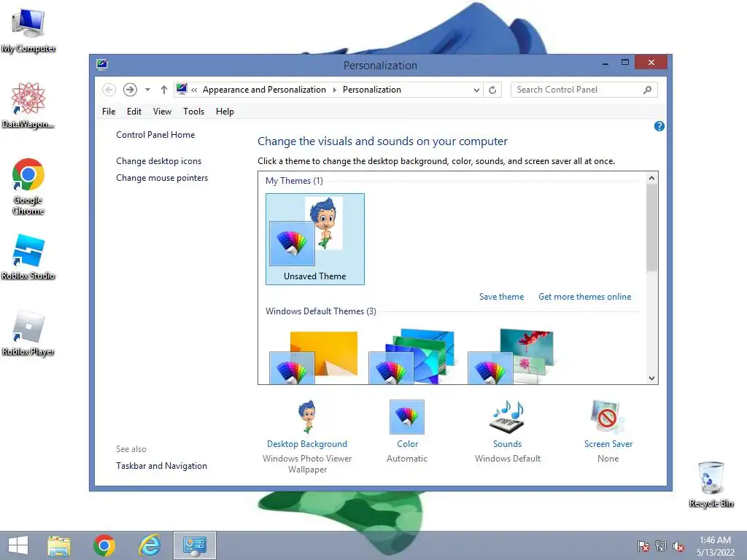This screenshot has width=747, height=560.
Task: Open the File menu
Action: coord(109,112)
